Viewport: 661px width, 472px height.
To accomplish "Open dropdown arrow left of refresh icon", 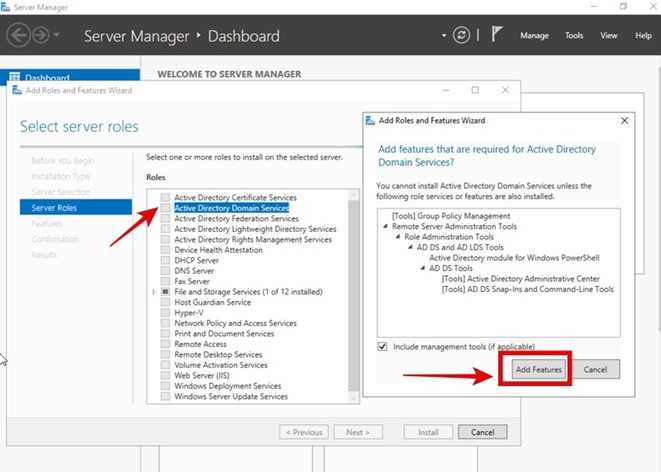I will (x=444, y=35).
